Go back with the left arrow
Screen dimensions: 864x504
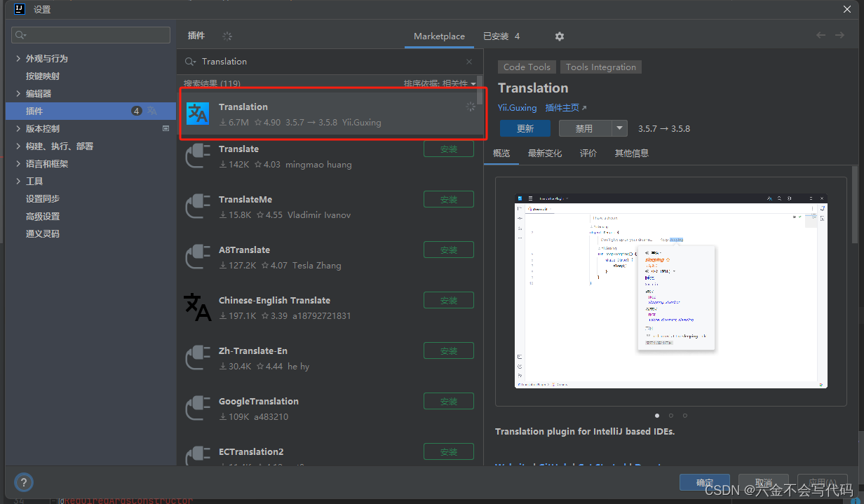pos(821,35)
